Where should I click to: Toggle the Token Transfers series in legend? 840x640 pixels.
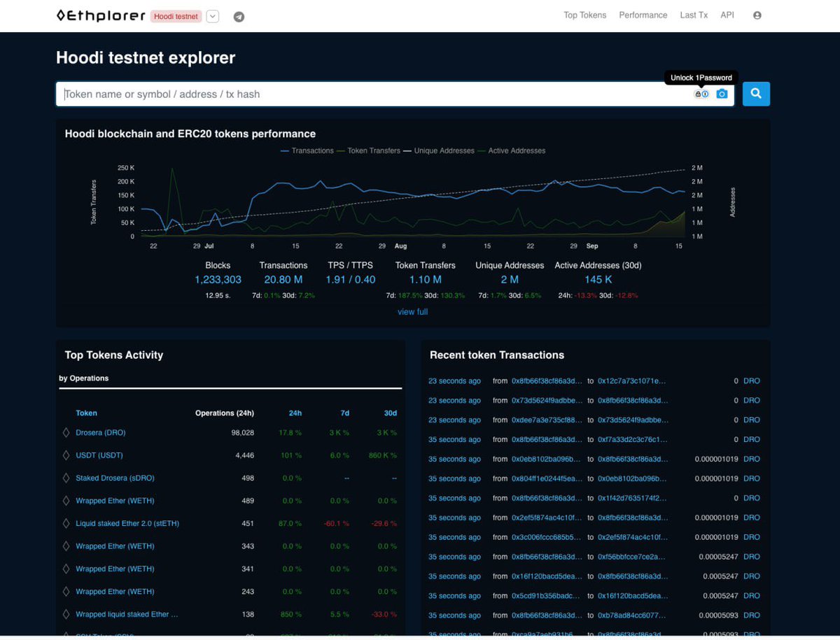click(368, 150)
